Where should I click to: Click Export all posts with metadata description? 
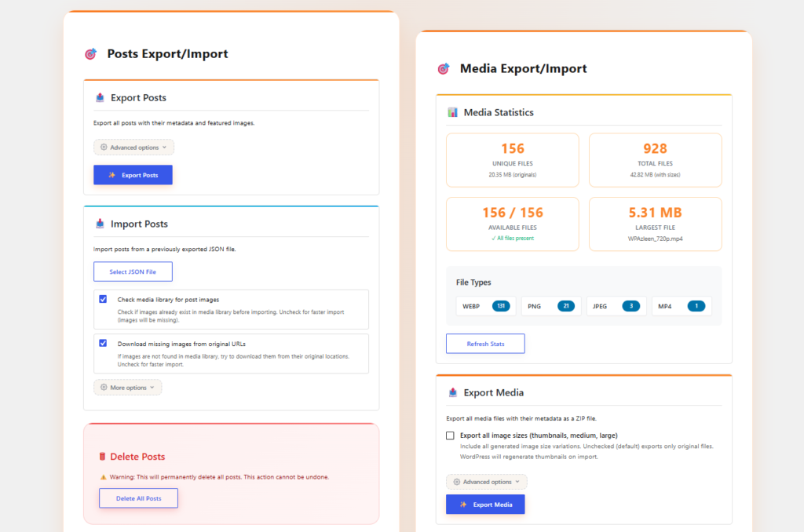tap(174, 123)
